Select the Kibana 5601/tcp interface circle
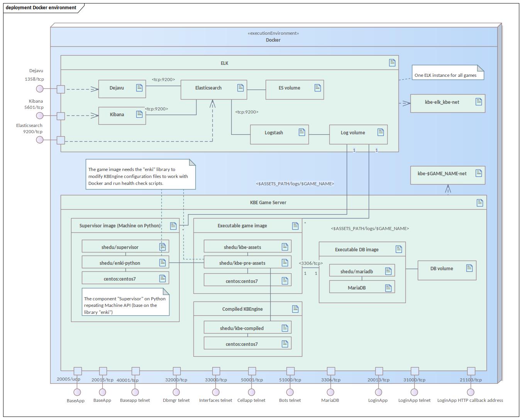 coord(40,115)
